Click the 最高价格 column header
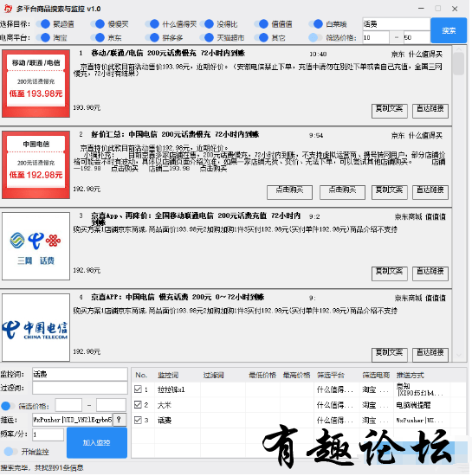472x476 pixels. (296, 376)
